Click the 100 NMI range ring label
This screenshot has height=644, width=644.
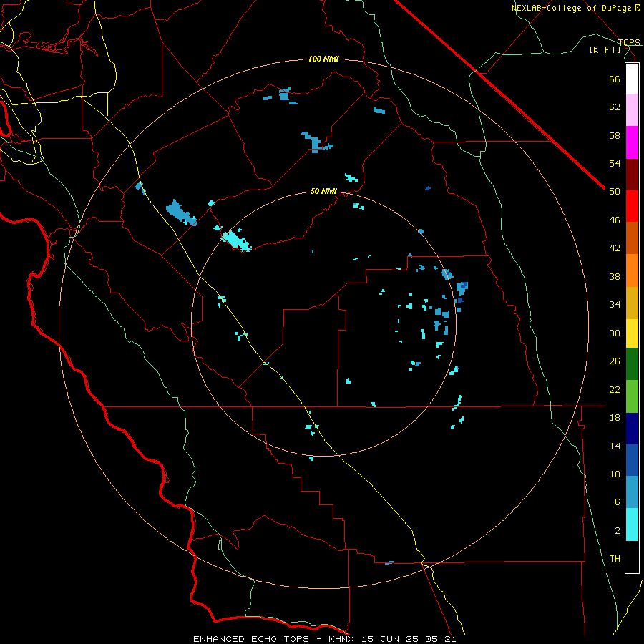point(323,59)
